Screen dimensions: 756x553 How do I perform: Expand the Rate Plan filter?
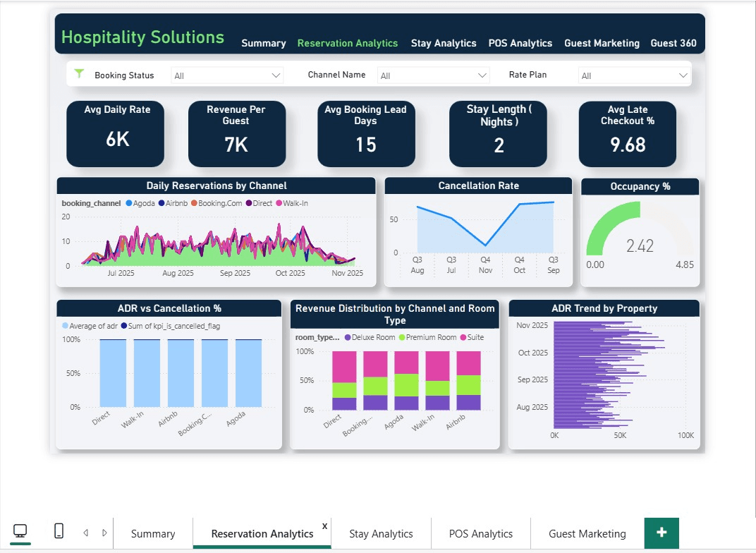(x=633, y=74)
